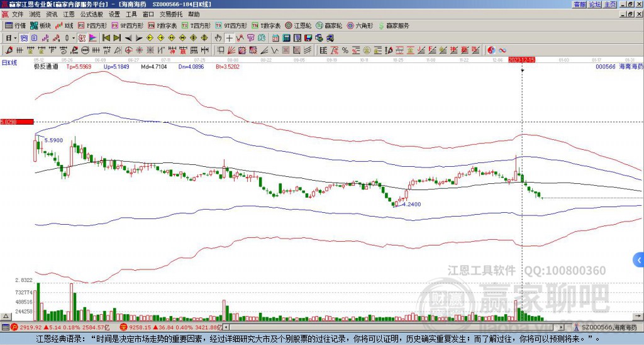This screenshot has width=644, height=345.
Task: Open the 资讯 menu
Action: 52,14
